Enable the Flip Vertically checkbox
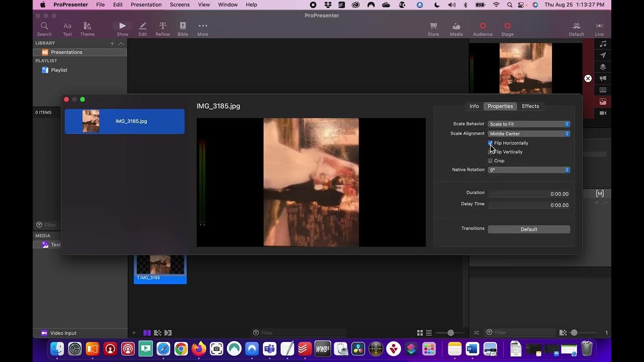This screenshot has width=644, height=362. pos(490,152)
